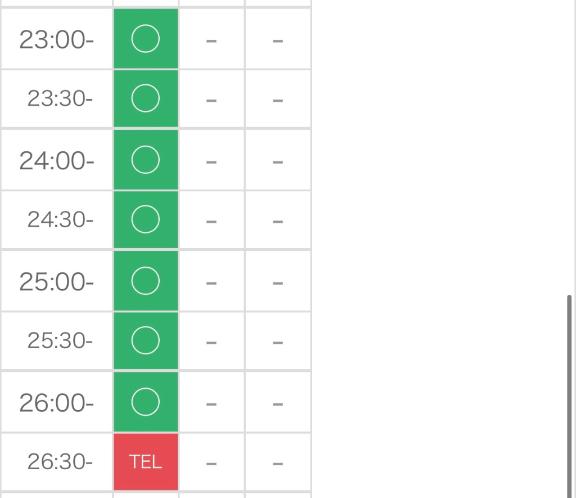This screenshot has height=498, width=576.
Task: Click the 25:00- time label
Action: 56,282
